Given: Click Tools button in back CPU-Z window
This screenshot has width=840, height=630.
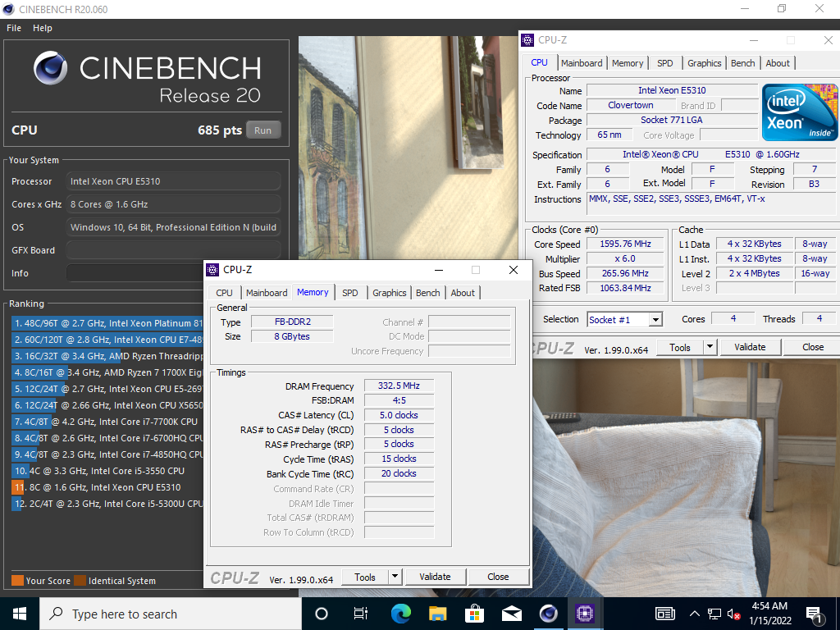Looking at the screenshot, I should point(680,347).
